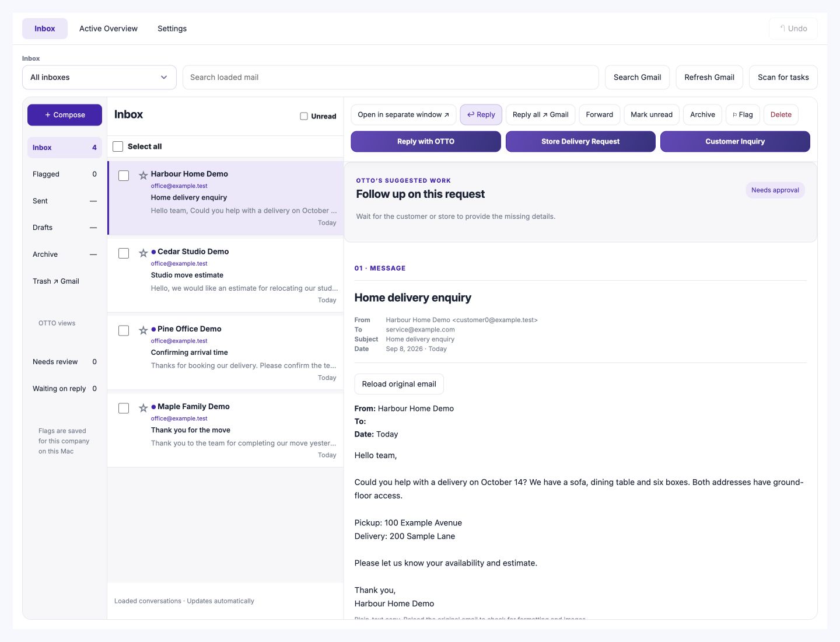Open the Archive folder in sidebar
840x642 pixels.
(x=65, y=254)
